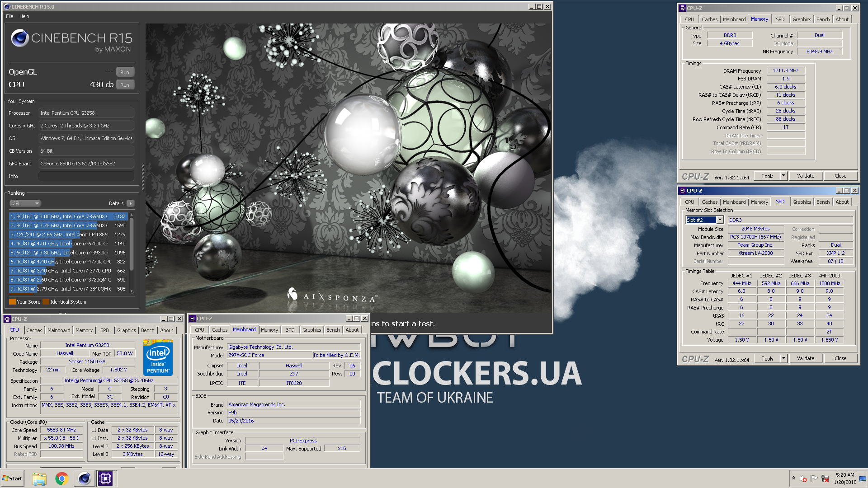Open the File menu in Cinebench
Screen dimensions: 868x488
9,16
